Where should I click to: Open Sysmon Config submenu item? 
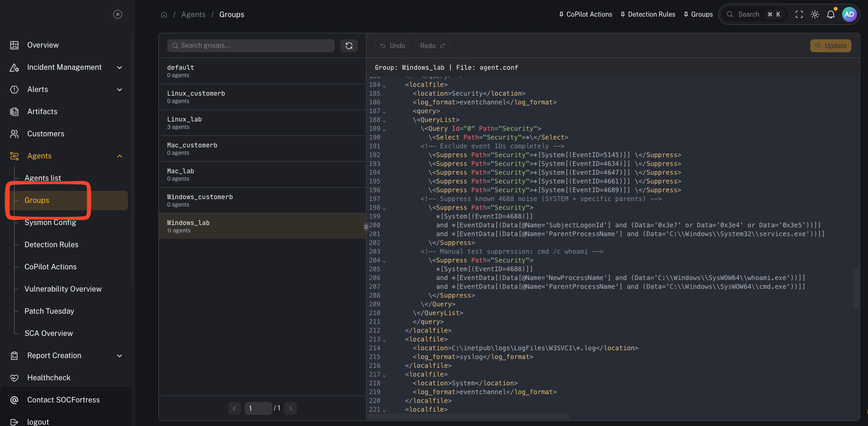pos(50,222)
